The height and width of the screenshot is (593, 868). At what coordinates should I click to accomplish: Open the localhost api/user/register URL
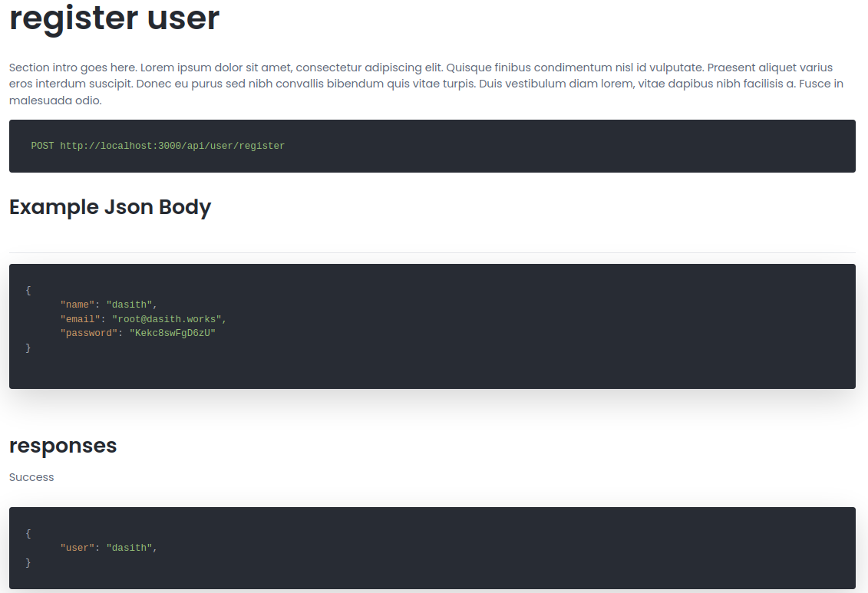[x=172, y=146]
